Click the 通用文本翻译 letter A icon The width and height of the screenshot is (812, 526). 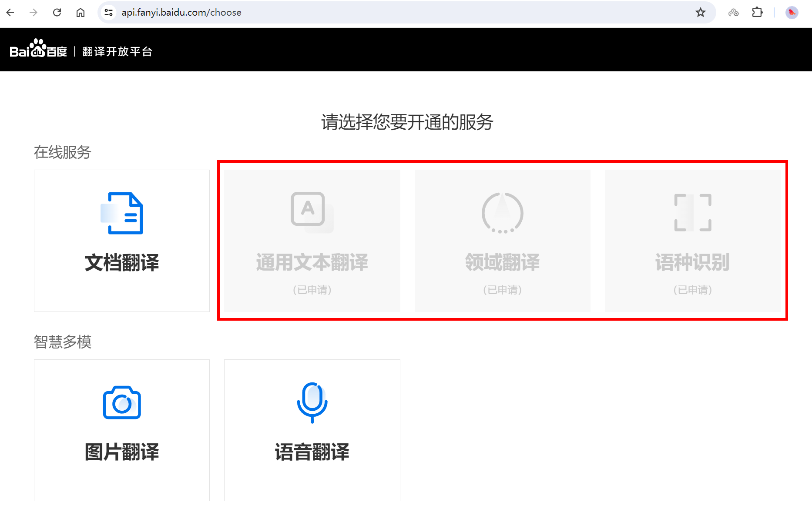[x=312, y=212]
